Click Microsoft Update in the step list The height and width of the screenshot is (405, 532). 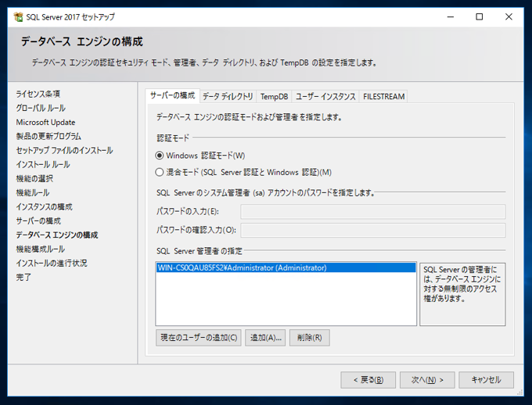(x=45, y=122)
